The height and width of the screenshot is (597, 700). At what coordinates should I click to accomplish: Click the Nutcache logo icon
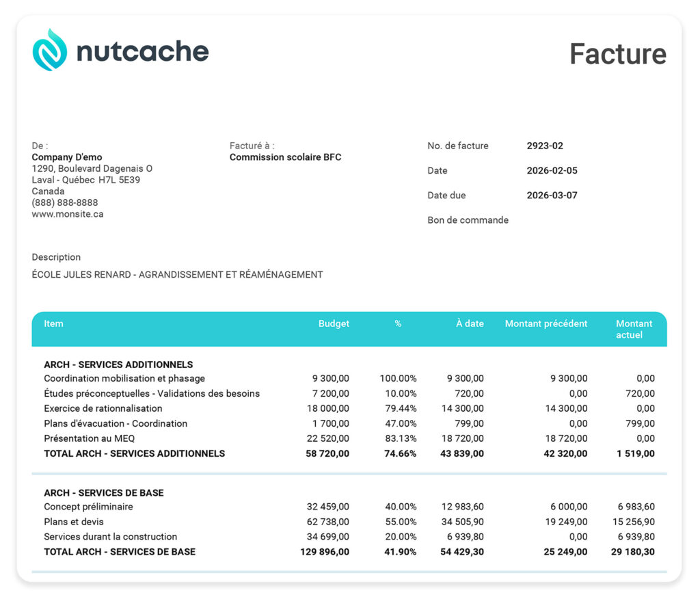tap(50, 51)
